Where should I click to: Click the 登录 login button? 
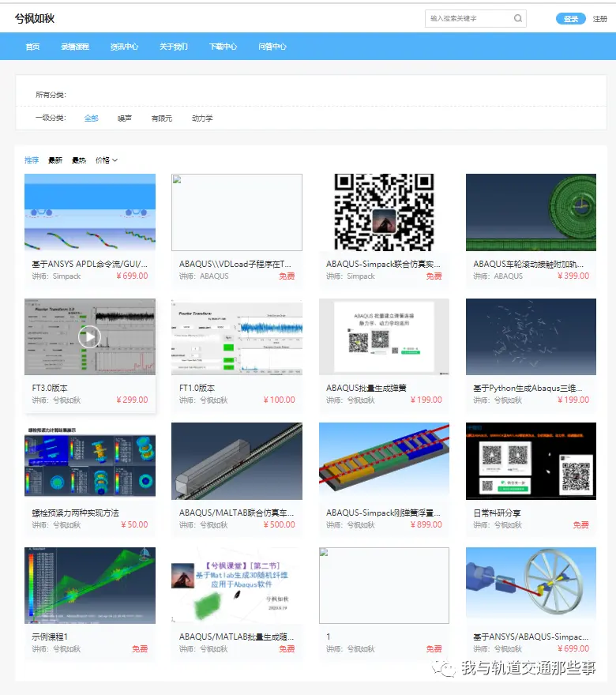[x=571, y=19]
